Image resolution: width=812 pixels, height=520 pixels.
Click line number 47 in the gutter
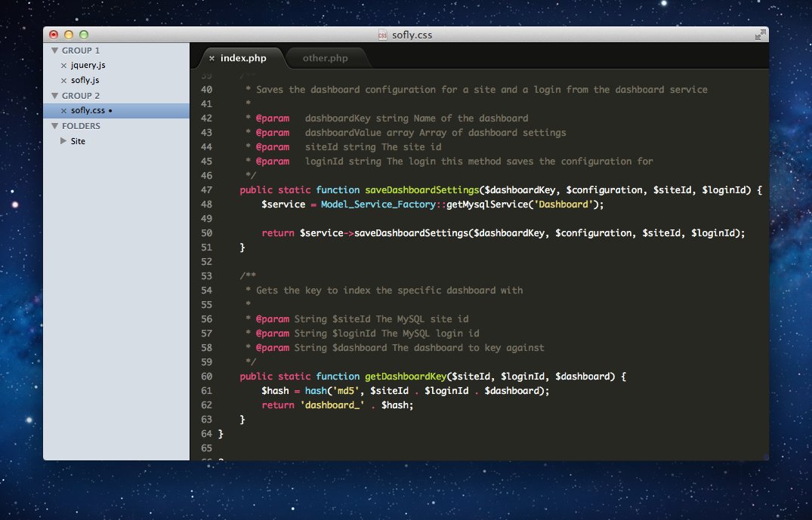(x=207, y=190)
